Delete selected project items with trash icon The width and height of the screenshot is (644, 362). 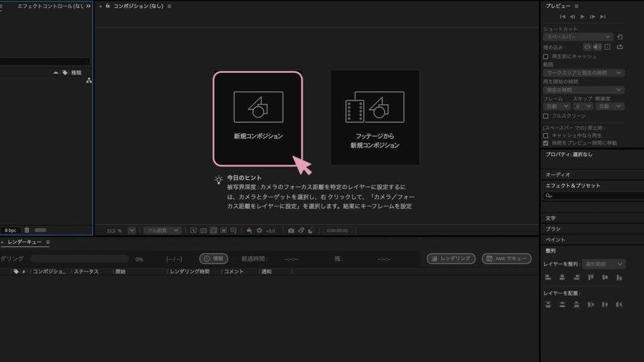coord(27,230)
